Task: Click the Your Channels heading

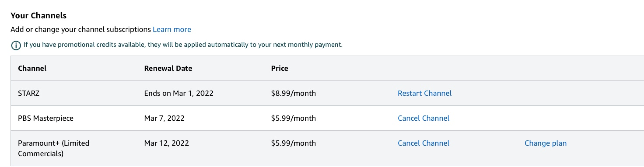Action: click(x=38, y=15)
